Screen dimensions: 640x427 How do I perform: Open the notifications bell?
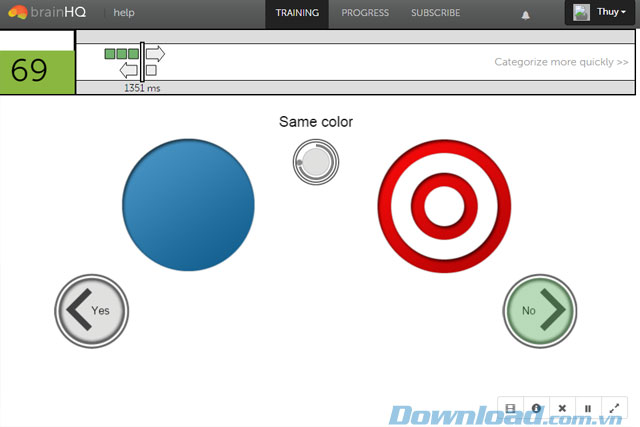[x=525, y=16]
